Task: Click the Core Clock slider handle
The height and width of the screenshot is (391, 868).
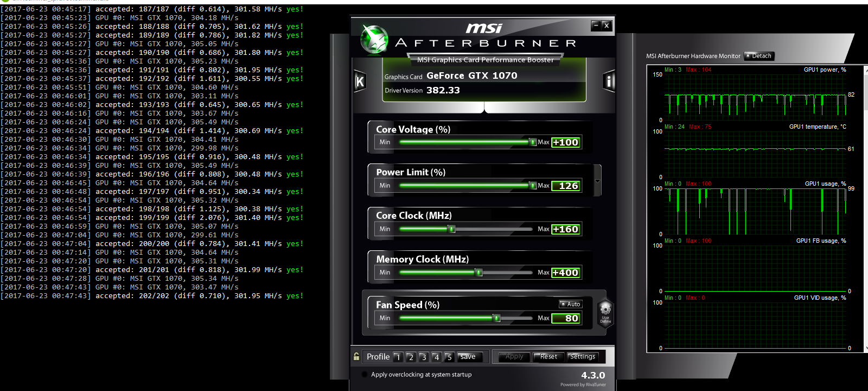Action: click(x=451, y=229)
